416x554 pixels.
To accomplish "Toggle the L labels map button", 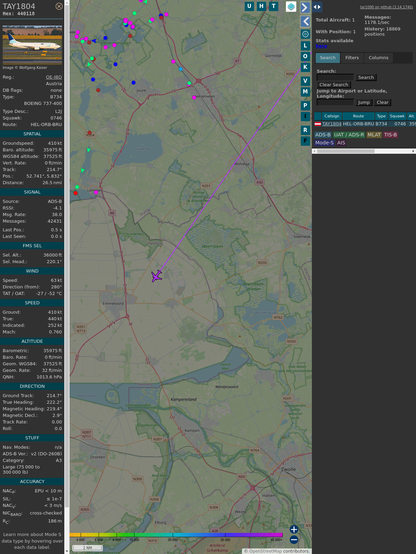I will (x=305, y=46).
